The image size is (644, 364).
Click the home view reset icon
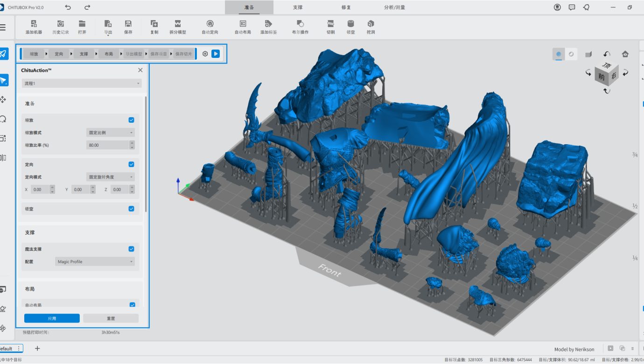[x=625, y=54]
